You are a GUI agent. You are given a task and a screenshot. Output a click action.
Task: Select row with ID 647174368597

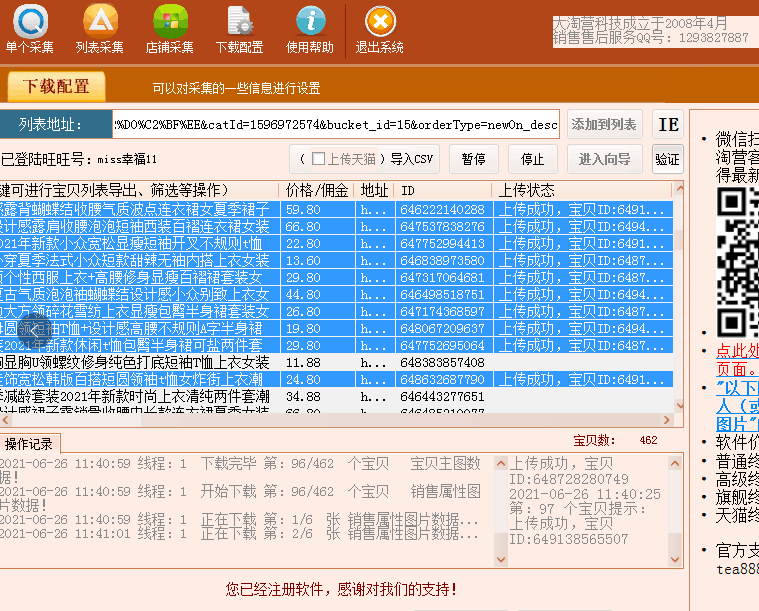(336, 311)
